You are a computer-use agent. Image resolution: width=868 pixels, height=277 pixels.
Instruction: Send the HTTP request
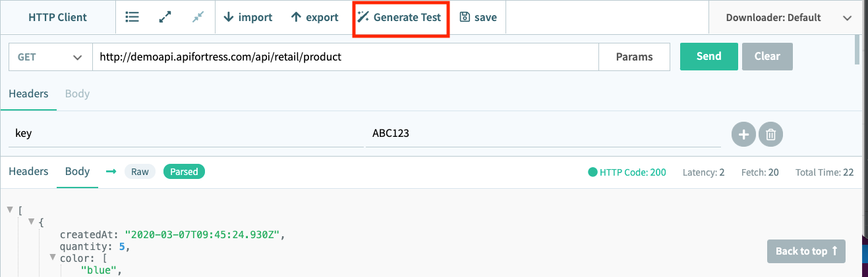[709, 57]
